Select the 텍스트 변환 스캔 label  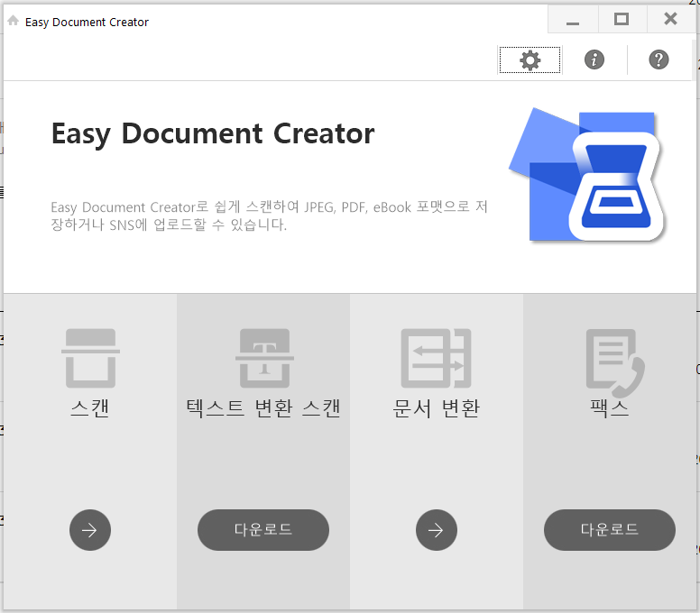(263, 407)
